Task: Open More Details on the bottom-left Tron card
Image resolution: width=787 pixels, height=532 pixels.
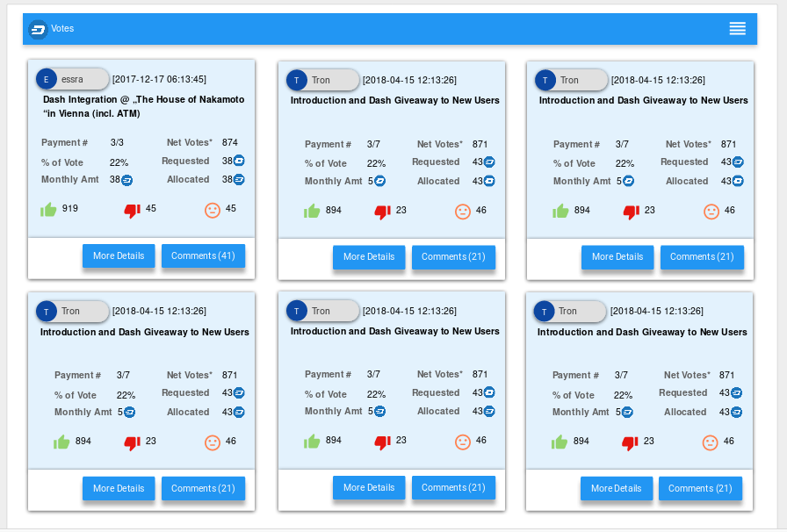Action: point(119,488)
